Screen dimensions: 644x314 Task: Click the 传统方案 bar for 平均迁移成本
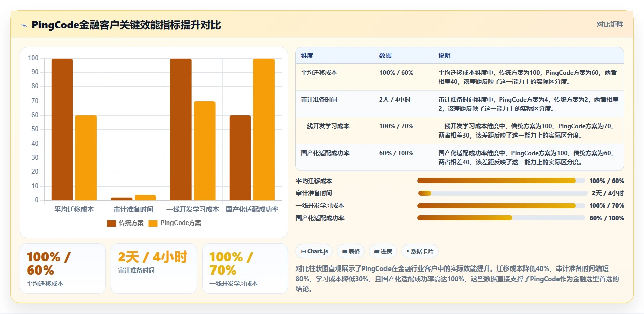click(x=62, y=129)
